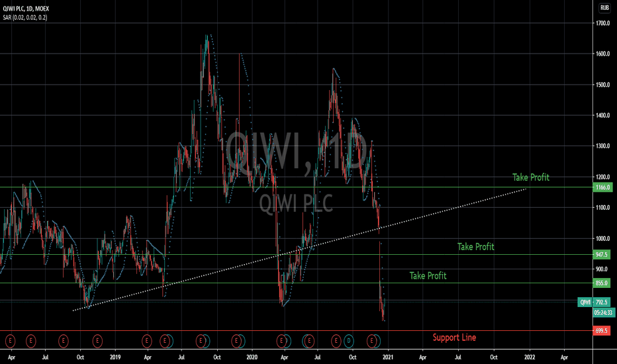
Task: Click the green 855.0 price label
Action: point(602,283)
